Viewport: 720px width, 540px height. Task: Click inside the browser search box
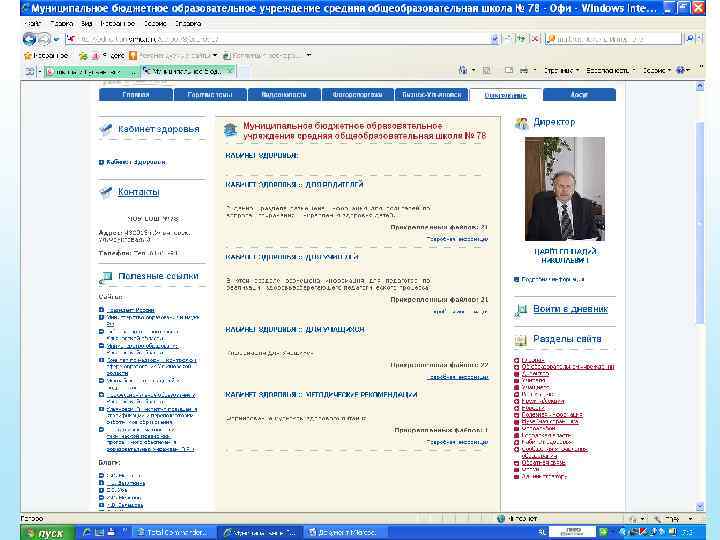[613, 39]
